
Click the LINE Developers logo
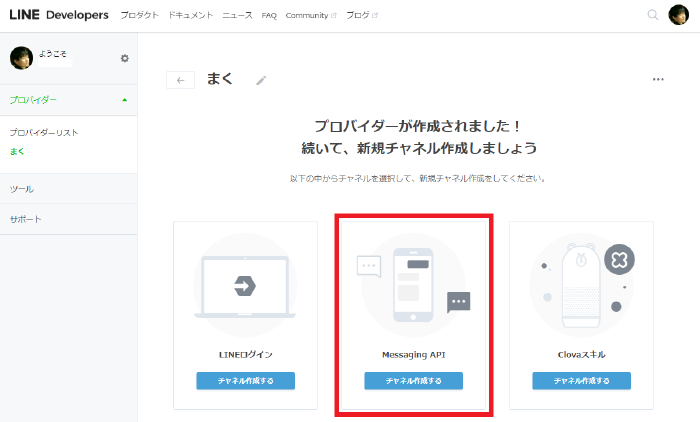coord(59,15)
